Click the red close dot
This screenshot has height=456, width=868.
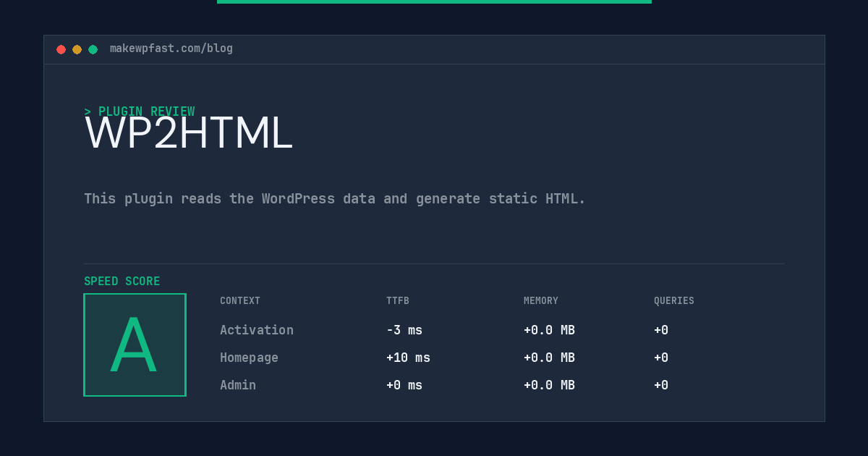[x=61, y=49]
